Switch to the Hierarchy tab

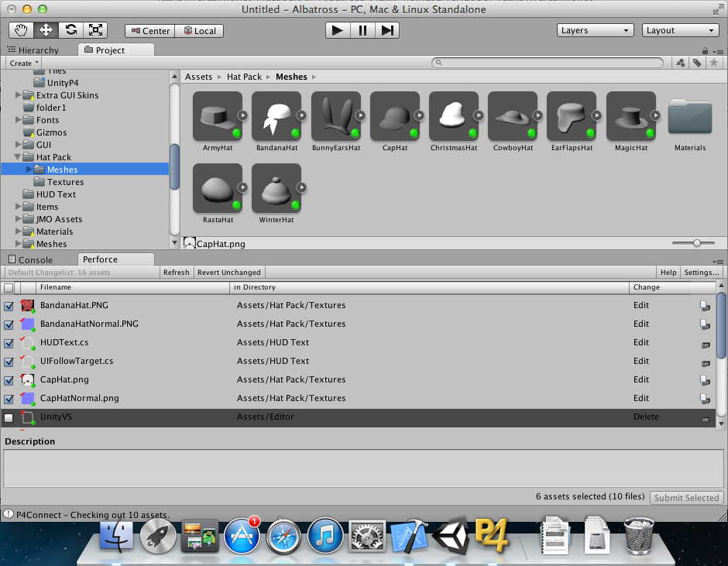(x=33, y=50)
